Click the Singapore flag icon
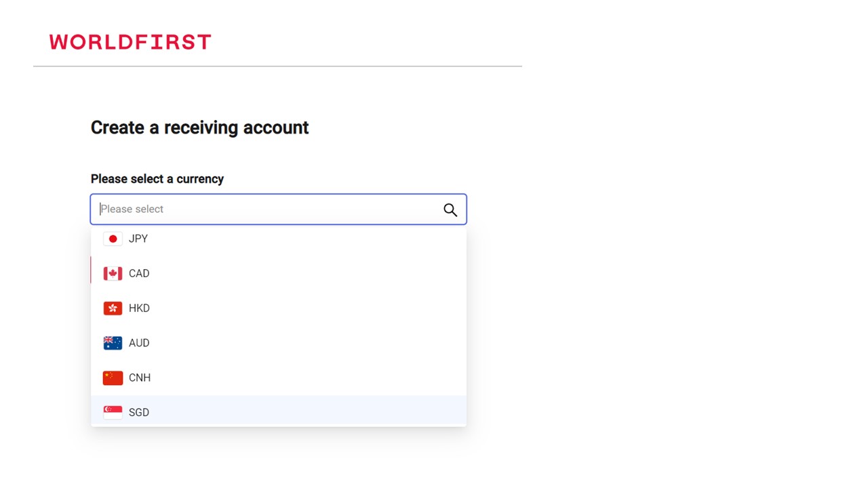This screenshot has height=488, width=868. tap(113, 412)
